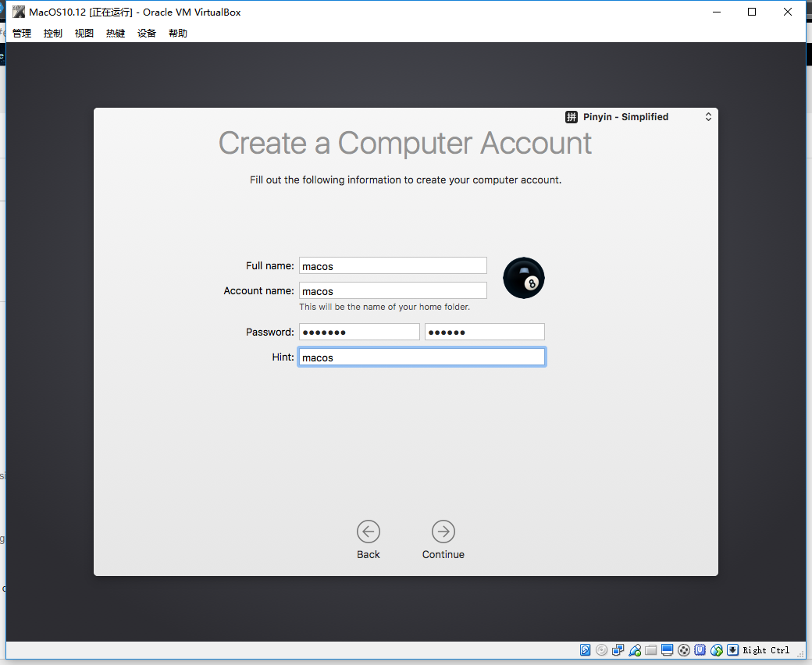Click the CPU features status icon
Image resolution: width=812 pixels, height=665 pixels.
pyautogui.click(x=700, y=650)
